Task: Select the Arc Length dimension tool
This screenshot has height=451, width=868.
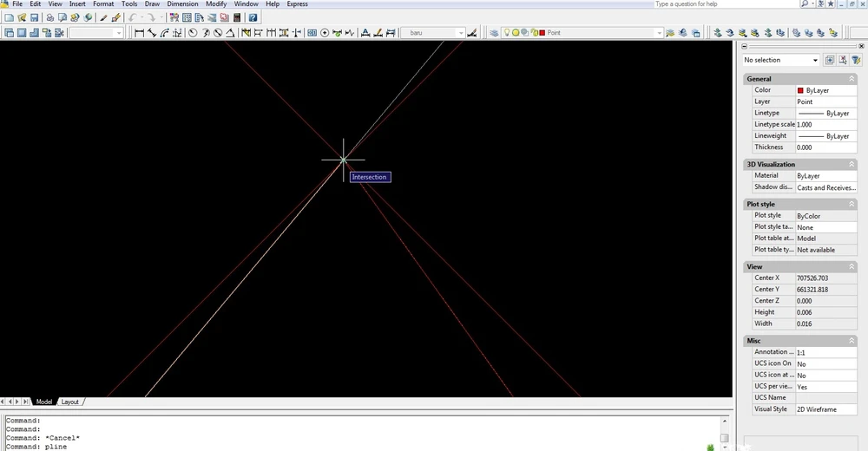Action: [165, 33]
